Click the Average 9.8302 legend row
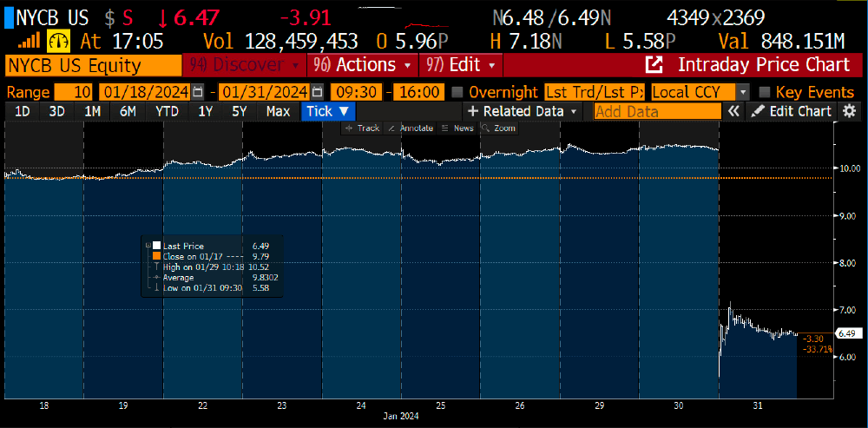Screen dimensions: 868x428 tap(214, 278)
